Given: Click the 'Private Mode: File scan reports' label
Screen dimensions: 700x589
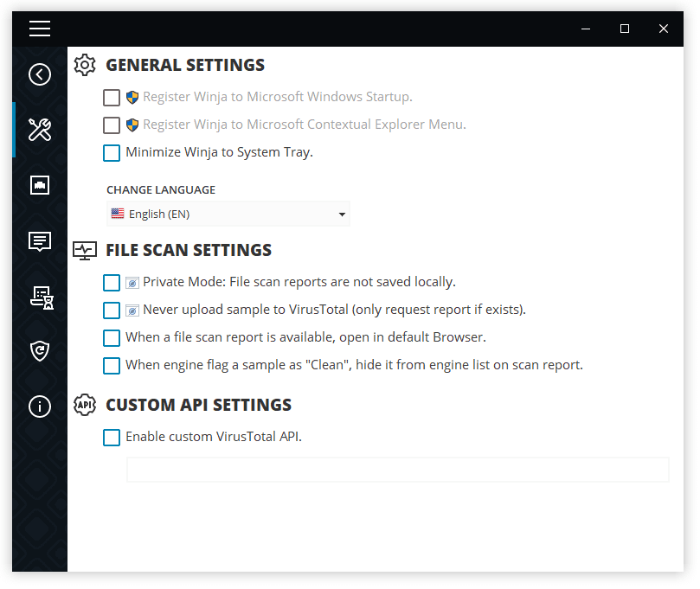Looking at the screenshot, I should 299,283.
